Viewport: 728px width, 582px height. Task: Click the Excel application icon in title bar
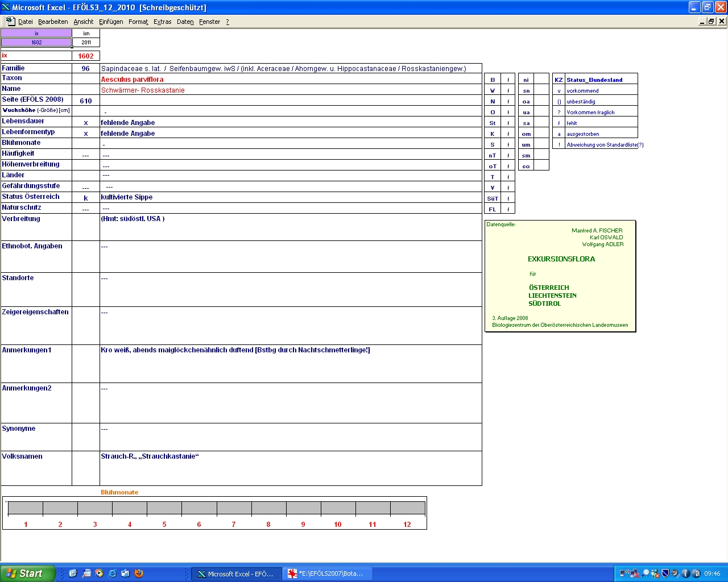pyautogui.click(x=6, y=7)
